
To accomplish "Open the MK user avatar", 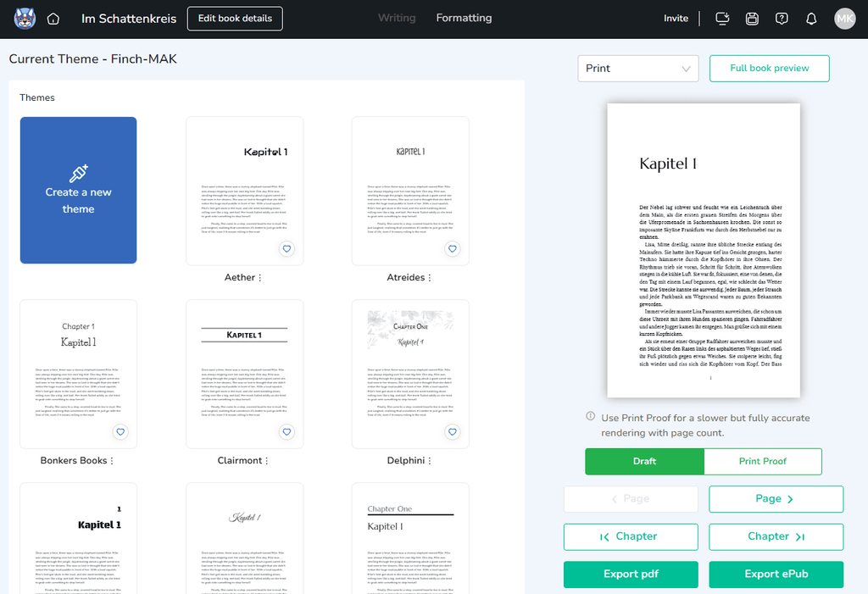I will 845,19.
